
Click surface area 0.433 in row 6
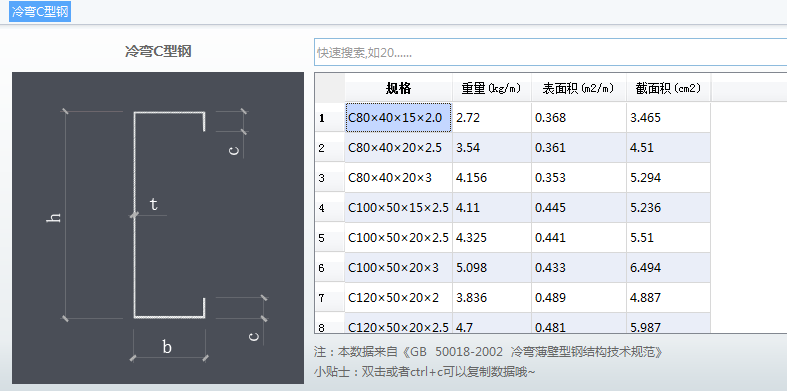click(579, 268)
